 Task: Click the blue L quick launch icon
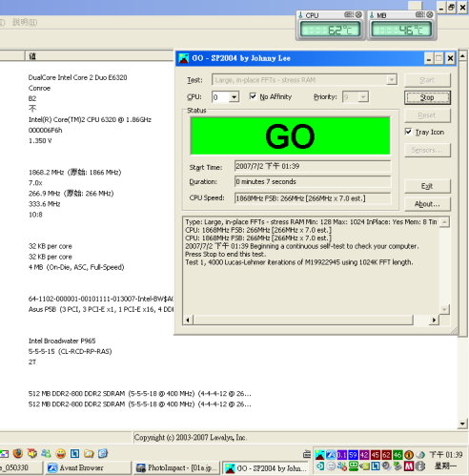tap(74, 453)
